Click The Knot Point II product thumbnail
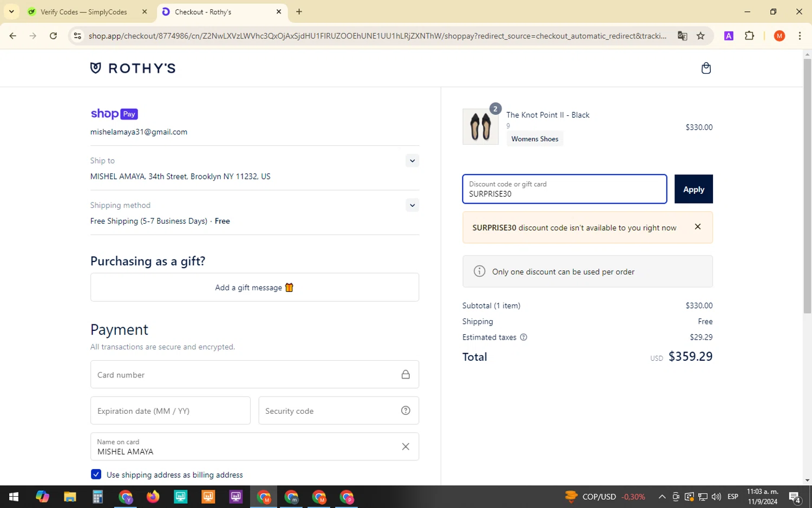This screenshot has width=812, height=508. 481,127
